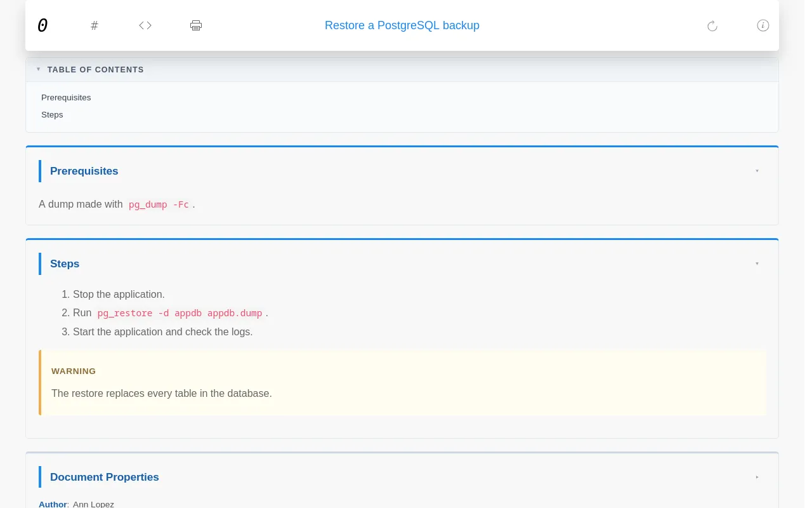
Task: Expand the Document Properties section arrow
Action: (x=757, y=477)
